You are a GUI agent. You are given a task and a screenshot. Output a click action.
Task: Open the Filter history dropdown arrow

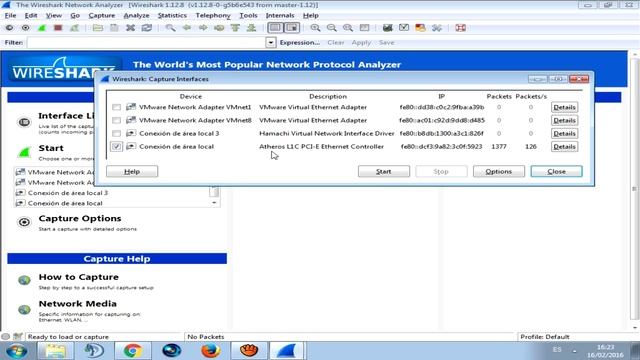pos(271,42)
